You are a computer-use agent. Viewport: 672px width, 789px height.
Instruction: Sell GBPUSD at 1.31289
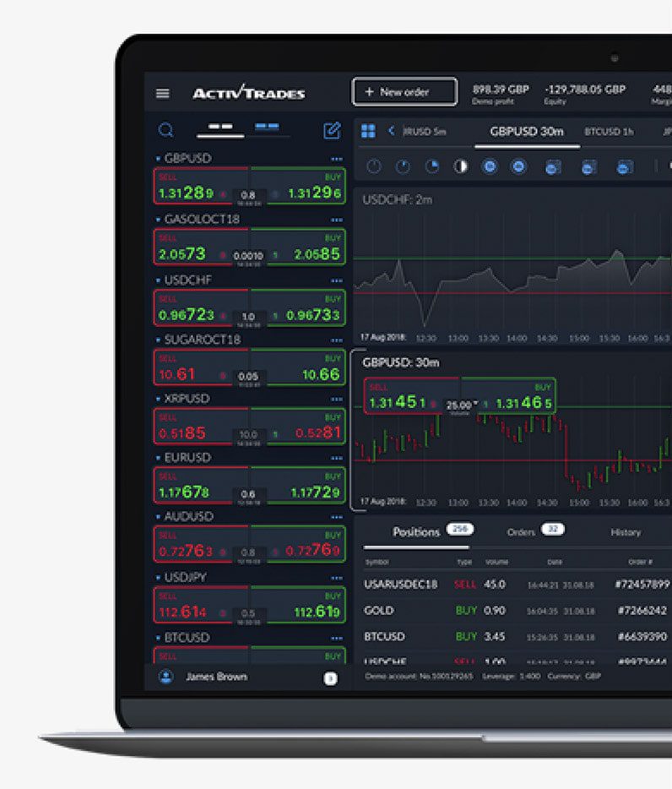point(201,186)
